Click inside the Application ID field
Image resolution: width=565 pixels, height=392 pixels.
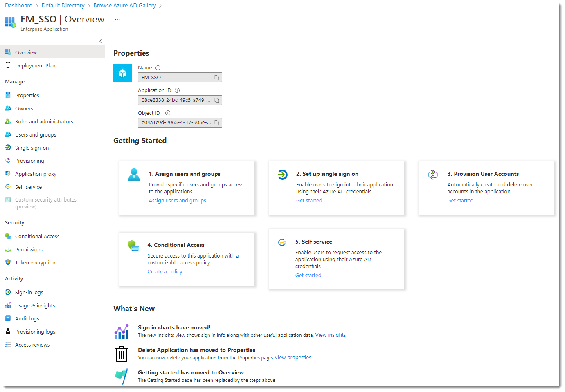(x=176, y=100)
